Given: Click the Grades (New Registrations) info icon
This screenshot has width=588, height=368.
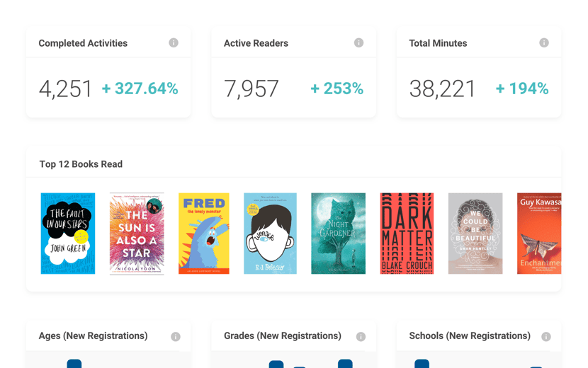Looking at the screenshot, I should (x=361, y=337).
